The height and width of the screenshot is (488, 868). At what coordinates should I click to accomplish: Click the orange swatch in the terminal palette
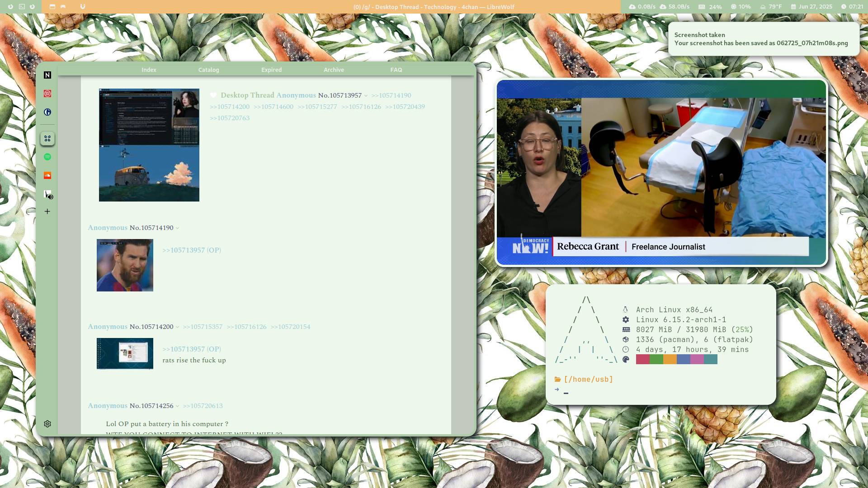670,359
